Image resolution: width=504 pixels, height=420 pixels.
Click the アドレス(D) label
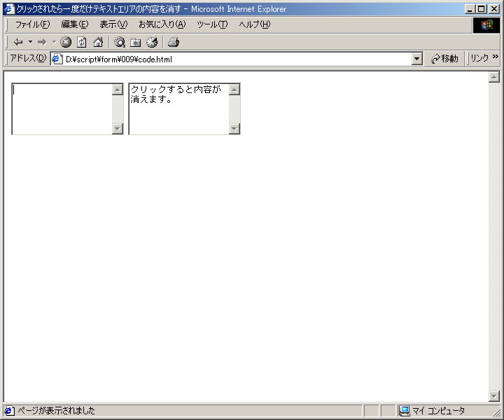pos(28,59)
